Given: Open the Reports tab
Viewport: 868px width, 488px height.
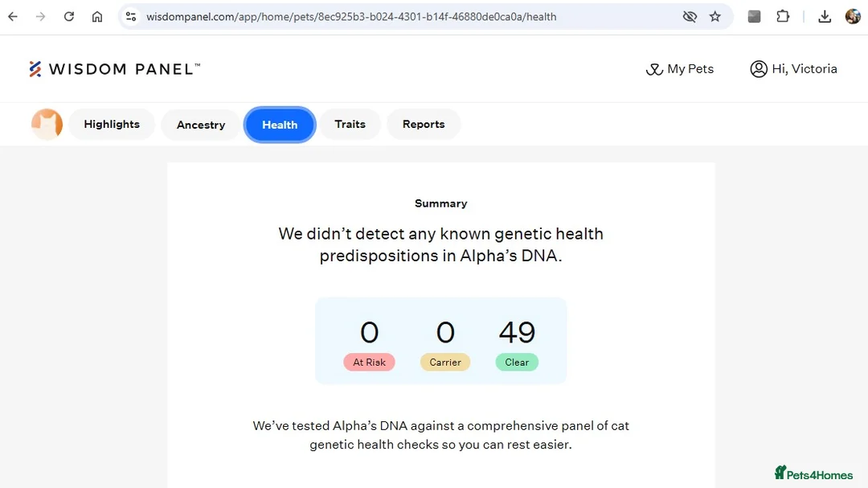Looking at the screenshot, I should pyautogui.click(x=424, y=125).
